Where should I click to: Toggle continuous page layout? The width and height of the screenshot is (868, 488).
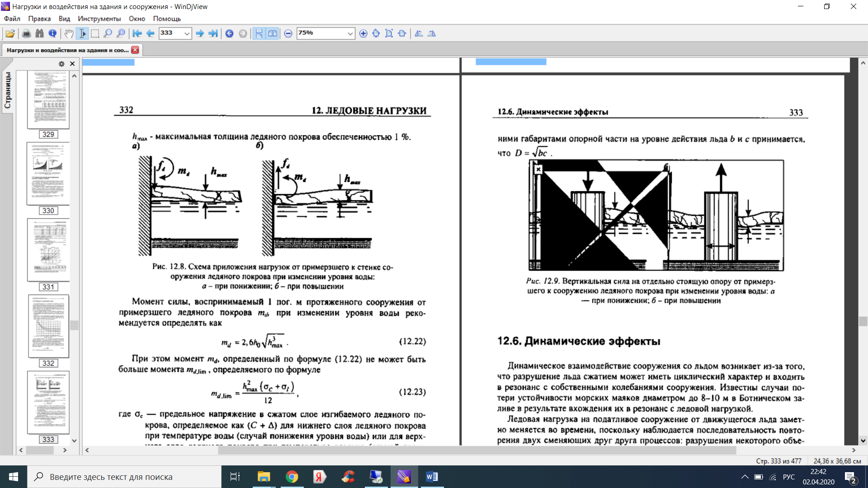click(259, 33)
